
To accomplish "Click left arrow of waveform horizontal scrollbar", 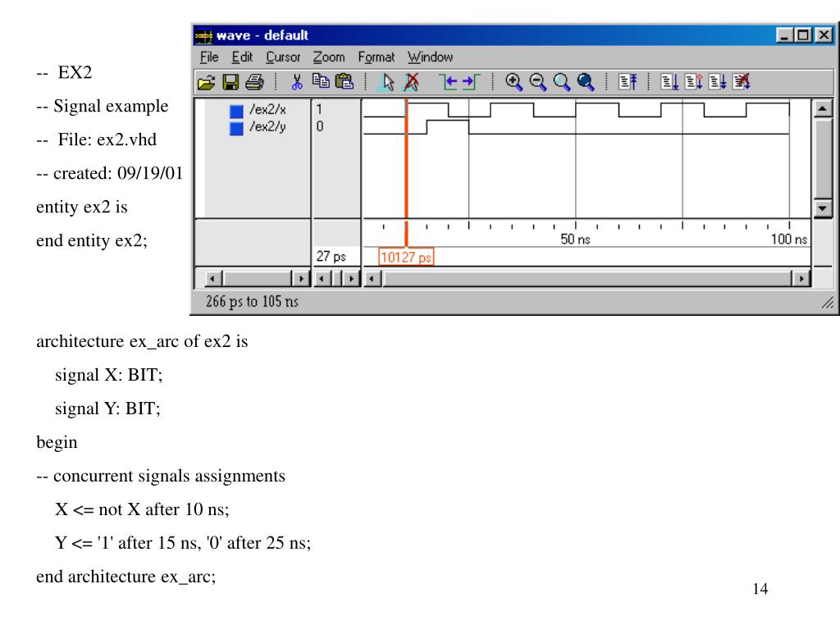I will [372, 279].
